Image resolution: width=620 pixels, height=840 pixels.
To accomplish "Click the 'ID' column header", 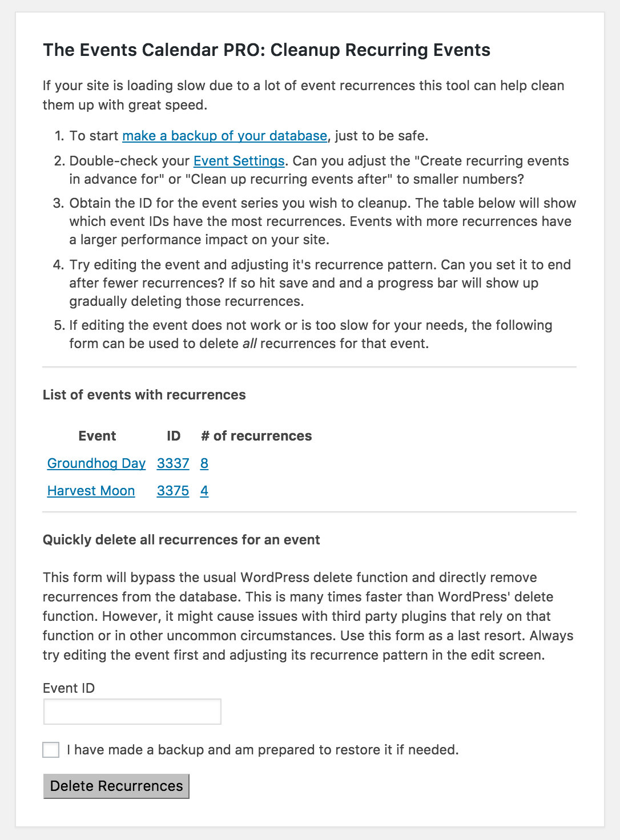I will click(174, 436).
